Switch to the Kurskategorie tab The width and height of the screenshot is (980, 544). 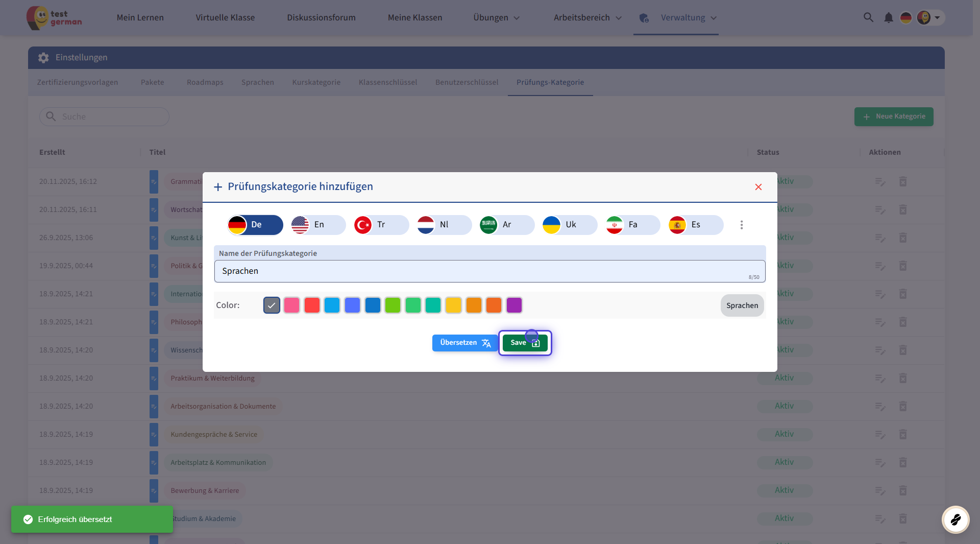coord(316,82)
